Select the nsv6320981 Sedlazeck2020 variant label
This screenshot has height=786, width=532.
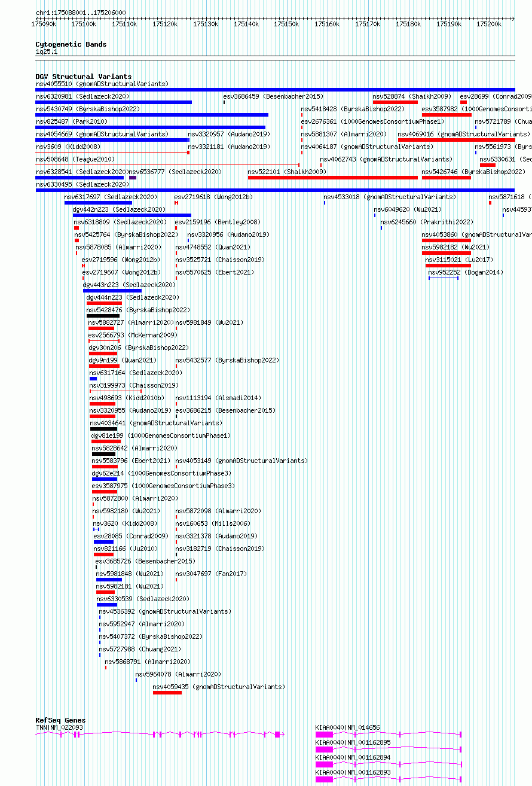coord(82,96)
